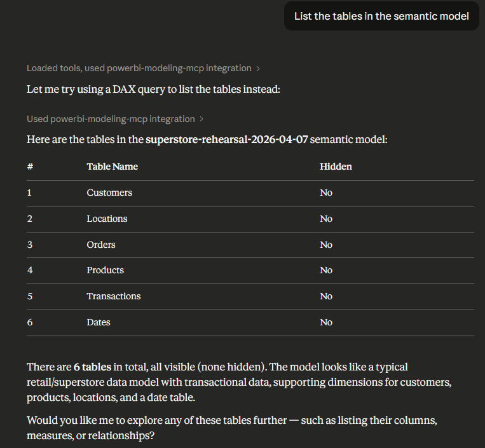Screen dimensions: 485x448
Task: Select the Customers table name cell
Action: point(109,193)
